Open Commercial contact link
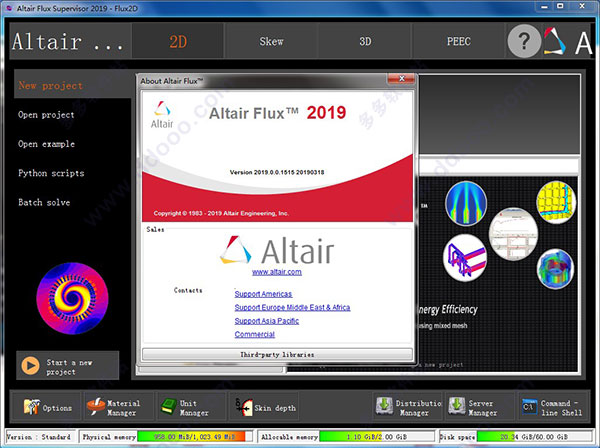The width and height of the screenshot is (600, 448). [254, 334]
